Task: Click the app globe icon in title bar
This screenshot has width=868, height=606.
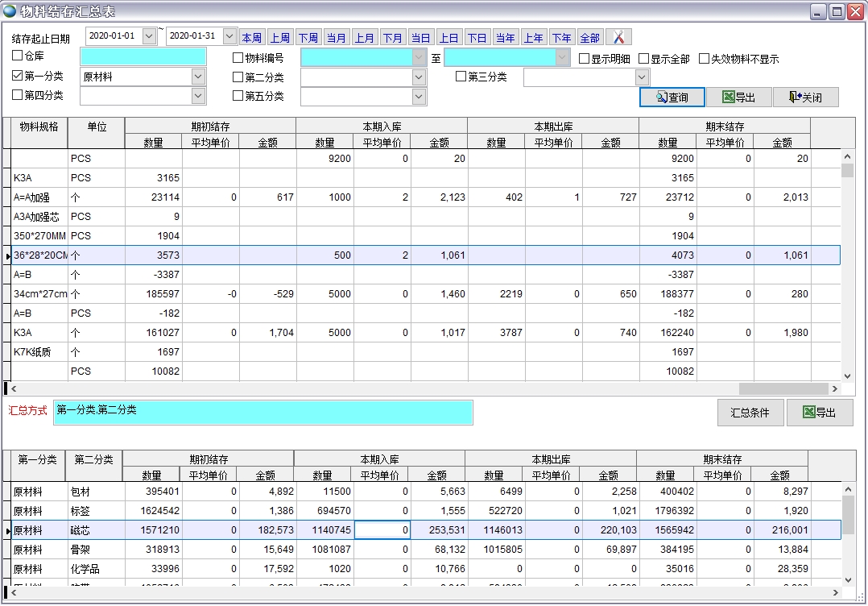Action: point(10,10)
